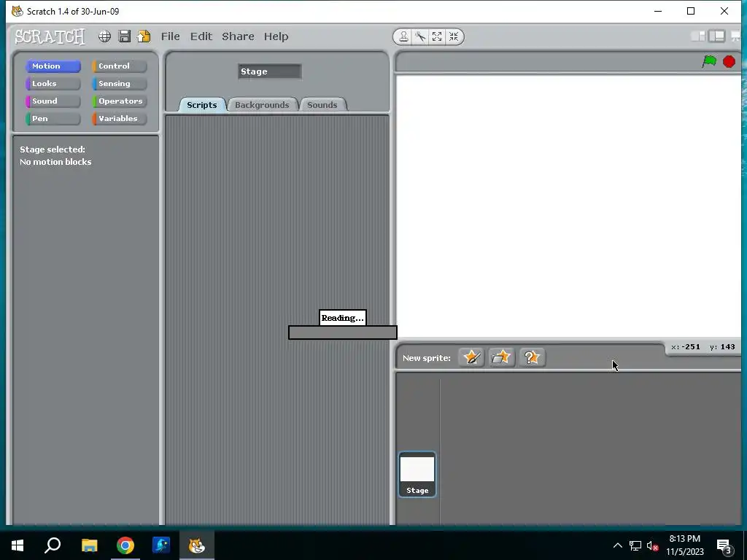Click the Reading progress bar
This screenshot has width=747, height=560.
(x=343, y=332)
